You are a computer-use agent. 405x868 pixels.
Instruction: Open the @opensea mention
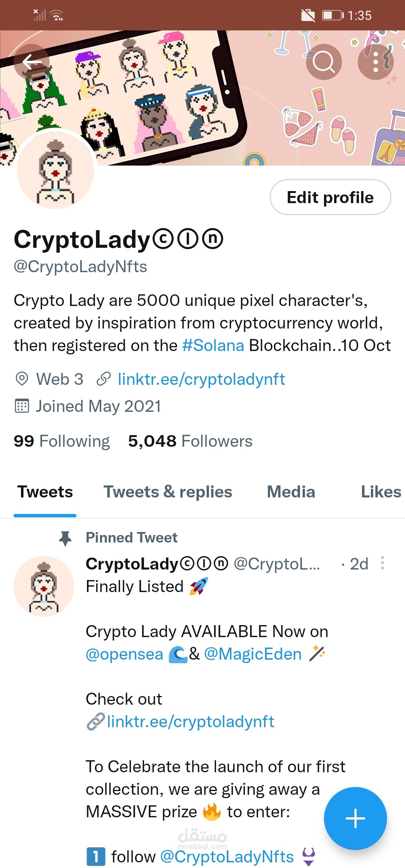click(x=124, y=654)
